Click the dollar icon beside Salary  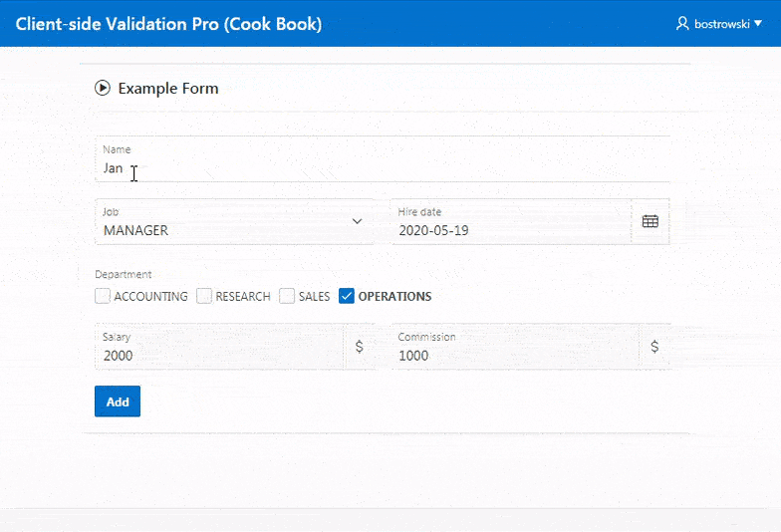(x=359, y=347)
